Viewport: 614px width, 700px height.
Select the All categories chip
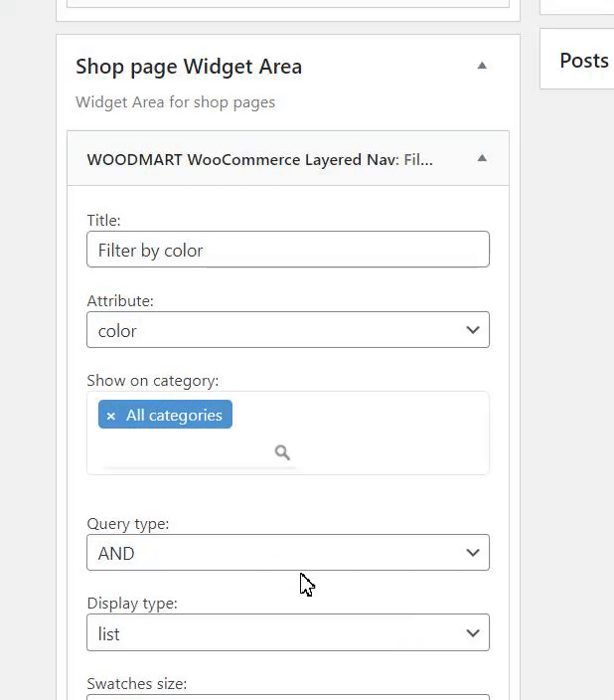click(x=174, y=416)
